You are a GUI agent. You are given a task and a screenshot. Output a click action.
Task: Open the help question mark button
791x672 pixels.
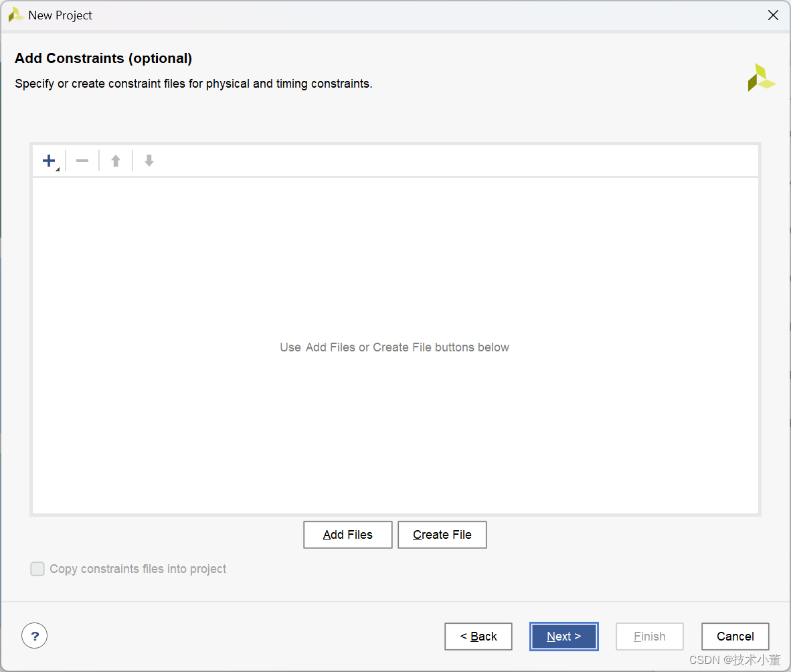pyautogui.click(x=34, y=636)
